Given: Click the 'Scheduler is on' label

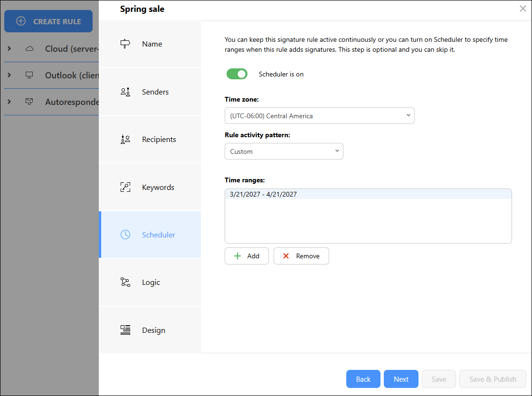Looking at the screenshot, I should (x=281, y=74).
